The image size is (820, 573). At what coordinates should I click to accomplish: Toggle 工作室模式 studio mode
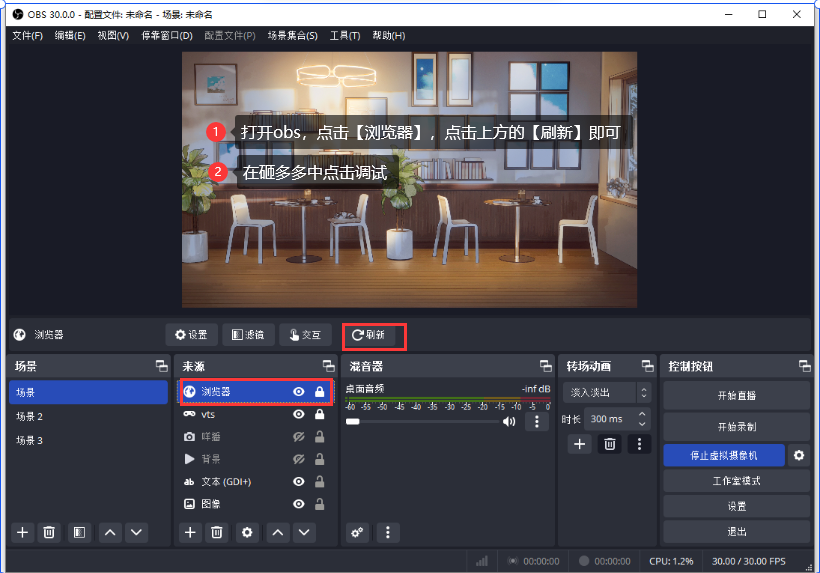(736, 480)
